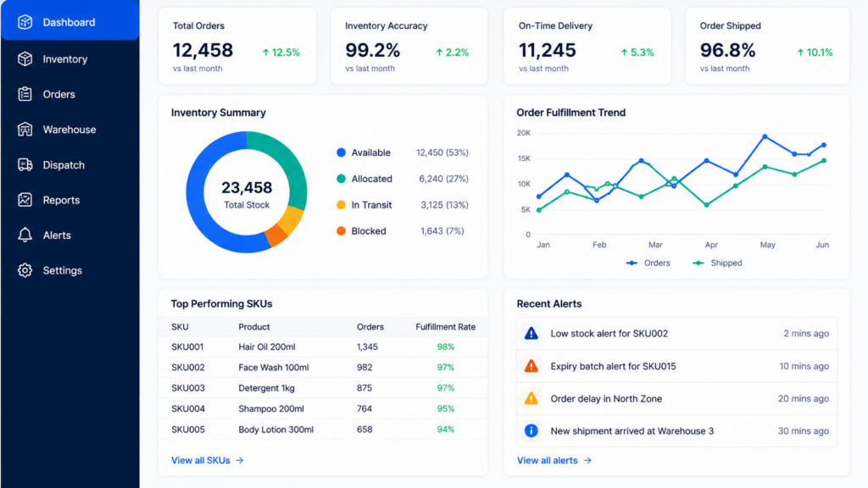Select the orange expiry batch warning icon
Viewport: 868px width, 488px height.
point(531,366)
